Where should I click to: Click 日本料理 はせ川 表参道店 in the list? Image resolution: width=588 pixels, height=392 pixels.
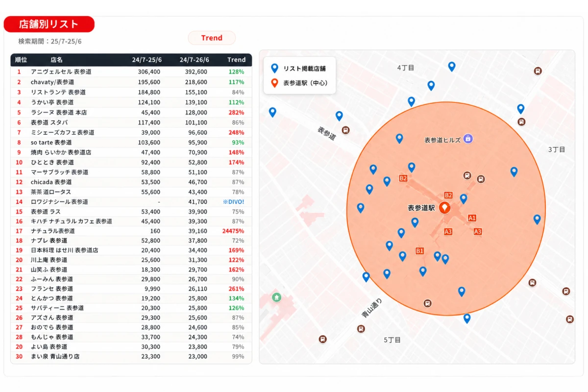pos(65,250)
